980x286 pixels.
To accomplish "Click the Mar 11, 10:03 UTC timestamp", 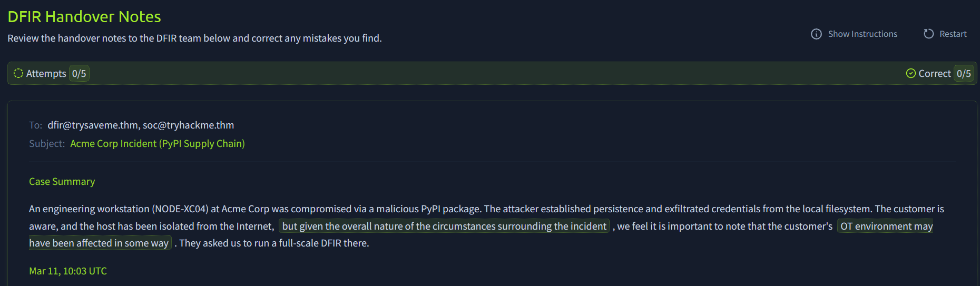I will click(67, 271).
